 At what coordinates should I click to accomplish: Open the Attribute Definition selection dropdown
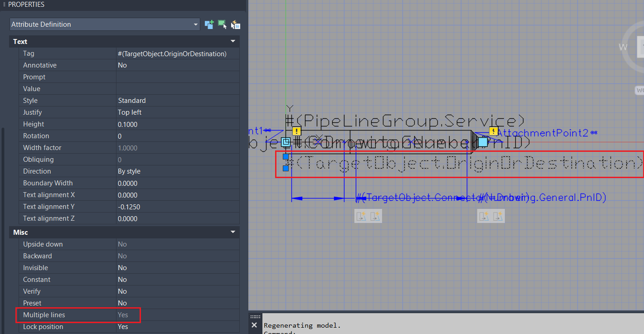click(195, 24)
